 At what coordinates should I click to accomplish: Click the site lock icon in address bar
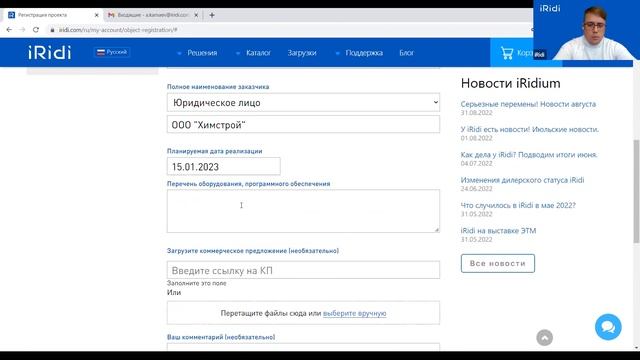point(52,30)
